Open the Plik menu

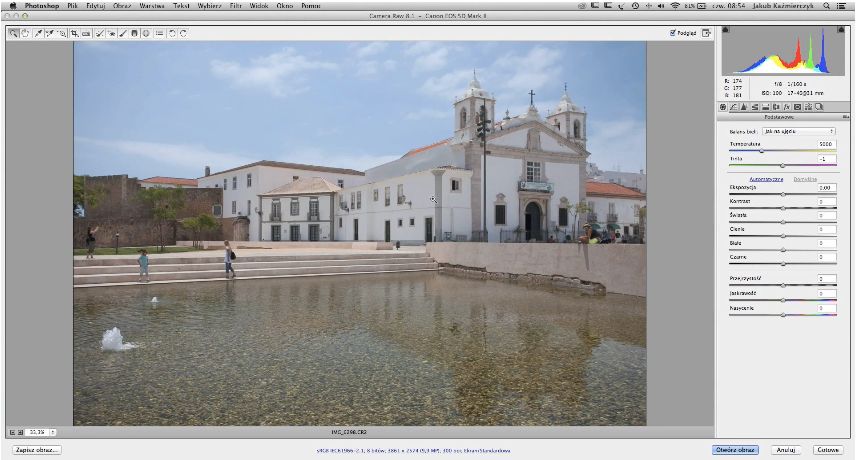(72, 5)
